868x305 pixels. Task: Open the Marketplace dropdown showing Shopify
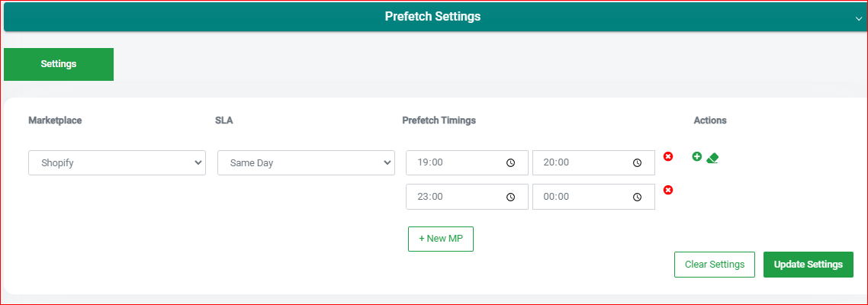pyautogui.click(x=117, y=162)
